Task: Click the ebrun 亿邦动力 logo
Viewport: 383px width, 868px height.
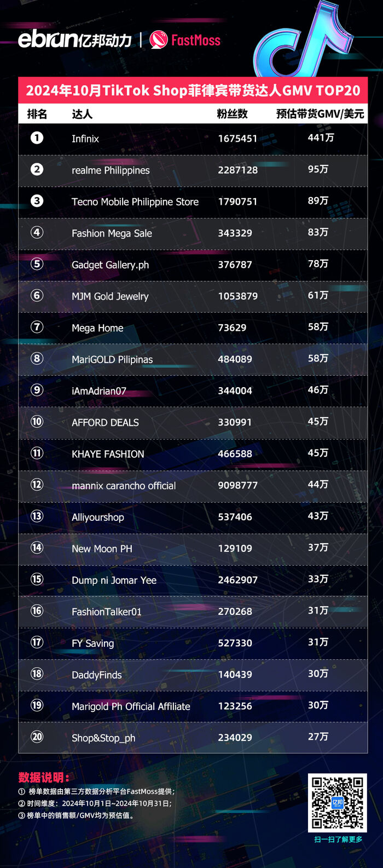Action: click(75, 39)
